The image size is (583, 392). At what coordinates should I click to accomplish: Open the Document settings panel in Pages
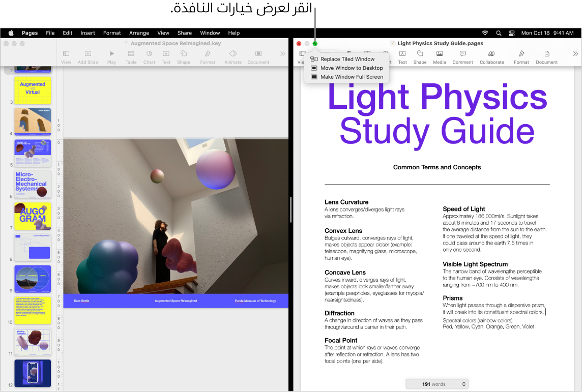tap(546, 55)
